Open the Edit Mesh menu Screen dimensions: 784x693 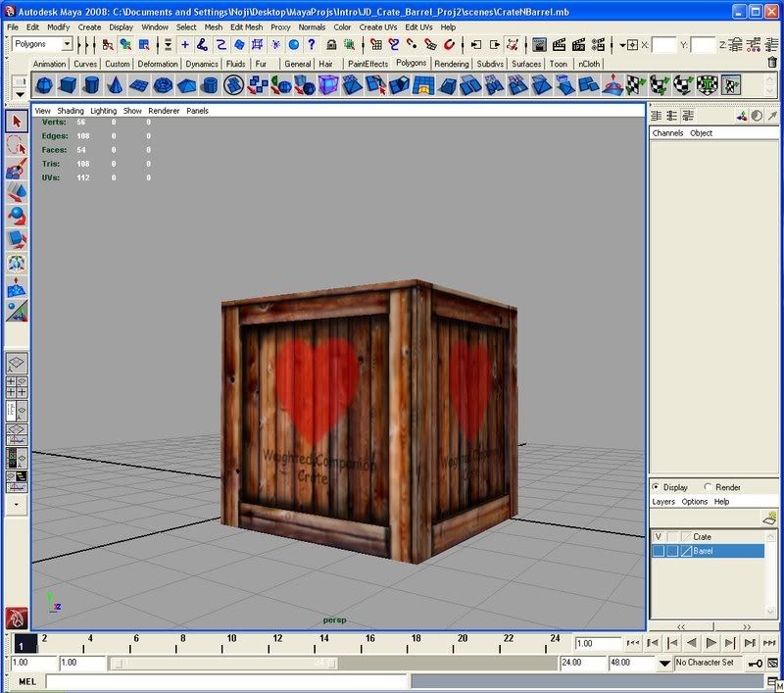click(246, 27)
